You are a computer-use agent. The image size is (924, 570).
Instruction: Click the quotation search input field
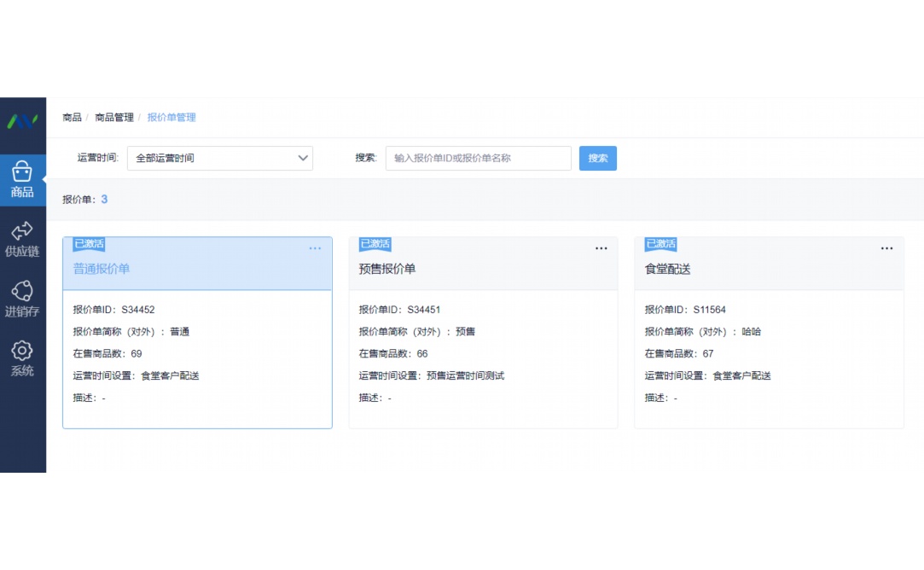click(x=478, y=158)
